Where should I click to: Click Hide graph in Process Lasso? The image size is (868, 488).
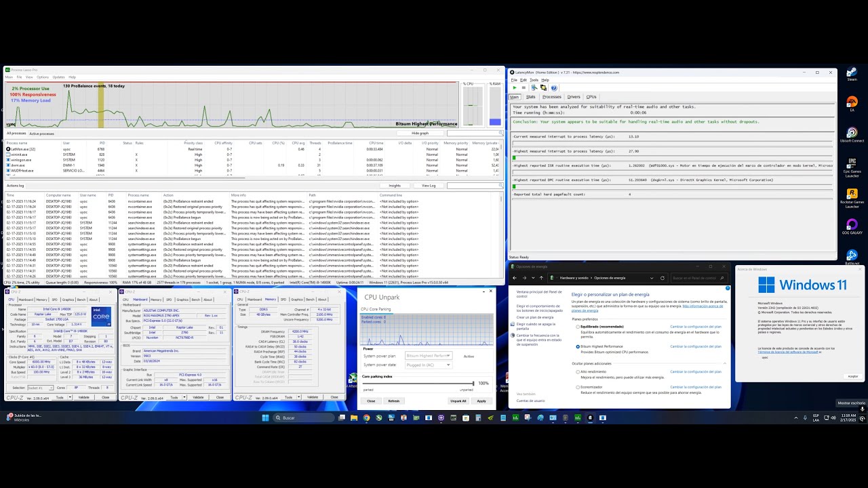(420, 134)
